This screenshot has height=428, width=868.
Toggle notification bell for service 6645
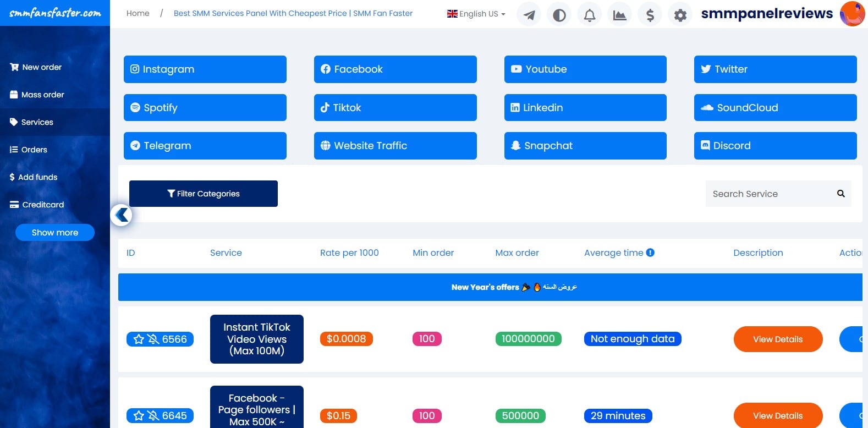153,416
